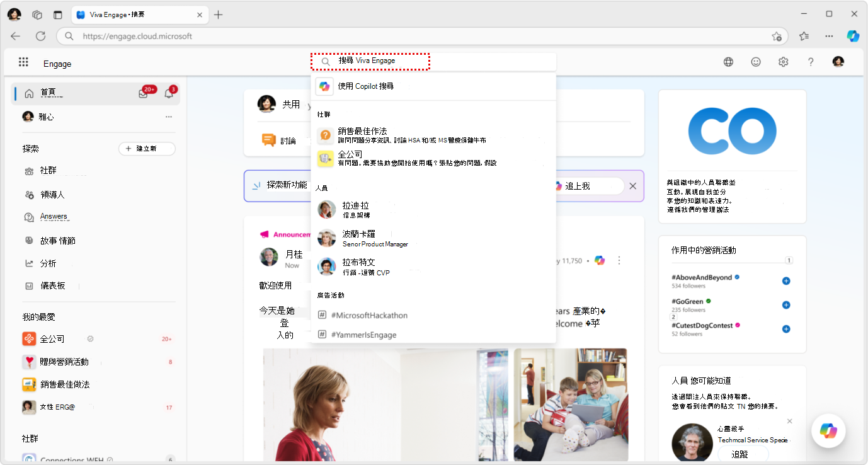The height and width of the screenshot is (465, 868).
Task: Open the #YammerIsEngage campaign result
Action: 433,335
